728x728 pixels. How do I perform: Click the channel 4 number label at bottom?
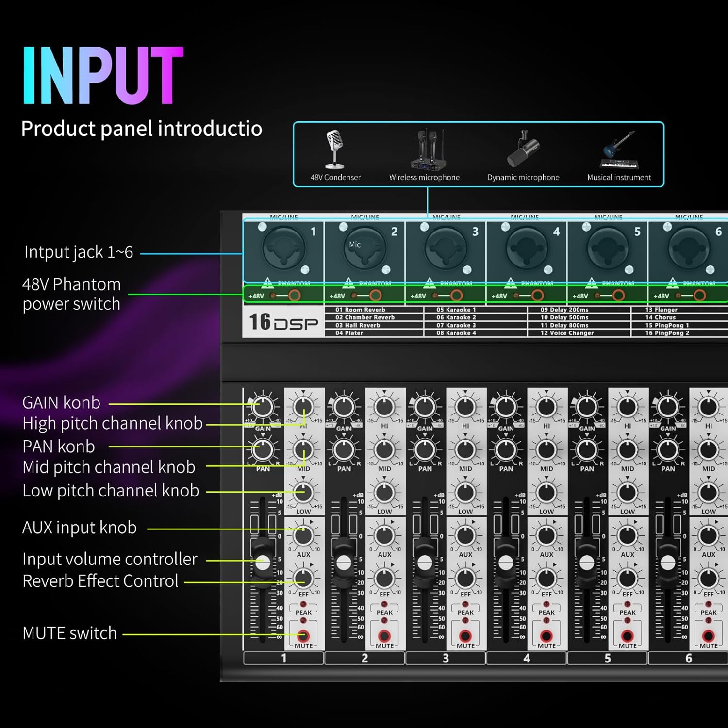527,658
